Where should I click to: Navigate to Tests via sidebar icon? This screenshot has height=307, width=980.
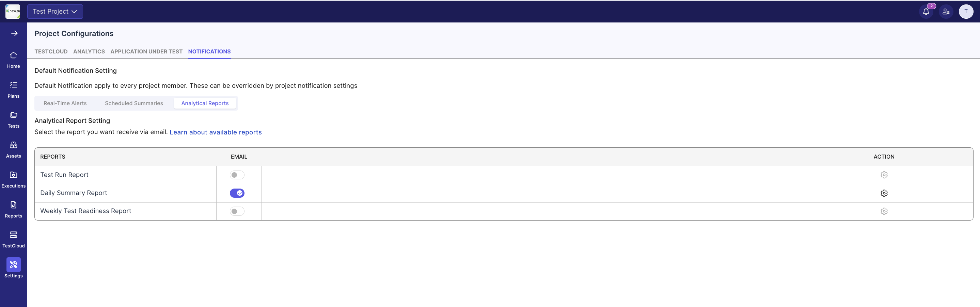point(13,118)
